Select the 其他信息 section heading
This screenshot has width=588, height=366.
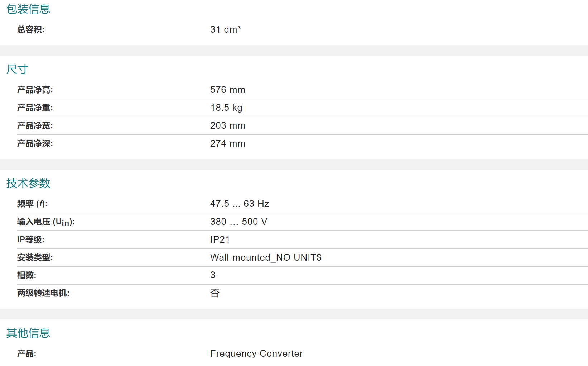(x=28, y=333)
